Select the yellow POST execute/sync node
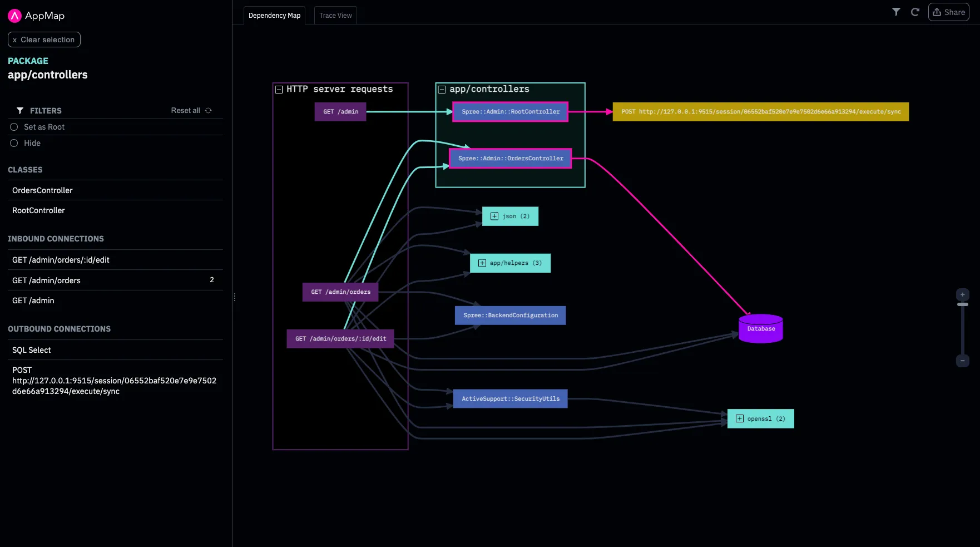Screen dimensions: 980x547 point(761,111)
